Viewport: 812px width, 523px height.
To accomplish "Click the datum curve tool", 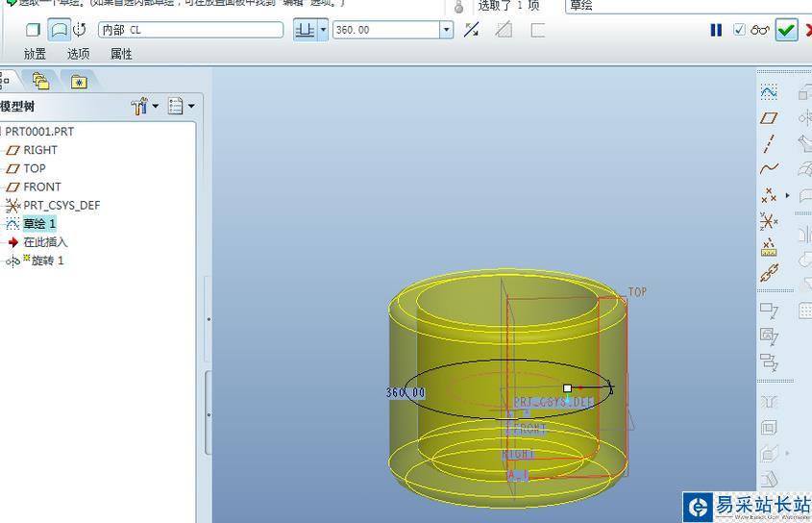I will [x=769, y=168].
